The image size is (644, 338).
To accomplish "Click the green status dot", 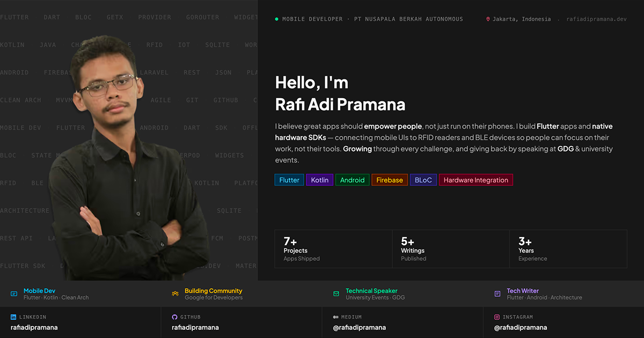I will tap(276, 19).
